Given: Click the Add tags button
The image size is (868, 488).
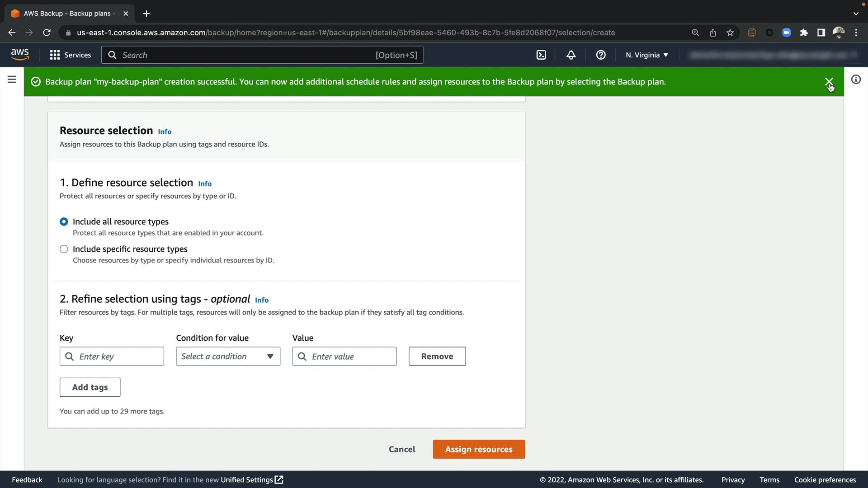Looking at the screenshot, I should pos(90,387).
